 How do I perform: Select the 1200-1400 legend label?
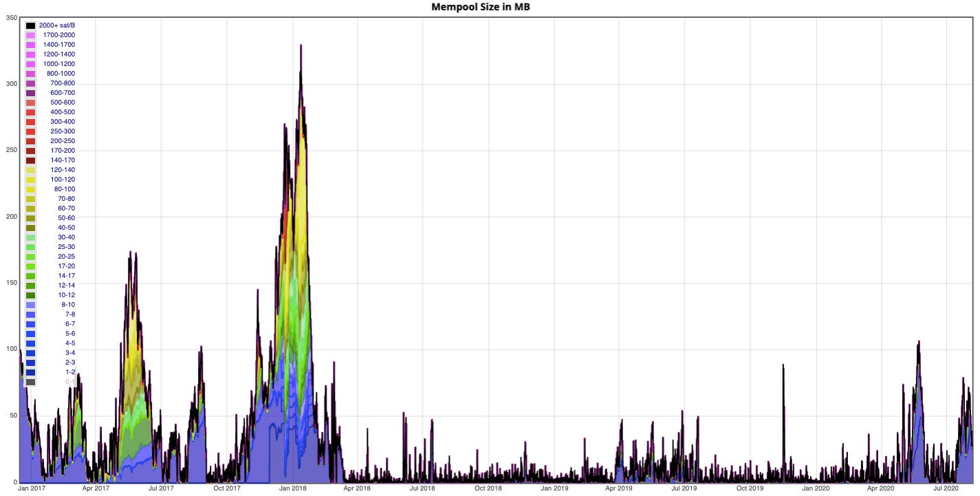[59, 54]
